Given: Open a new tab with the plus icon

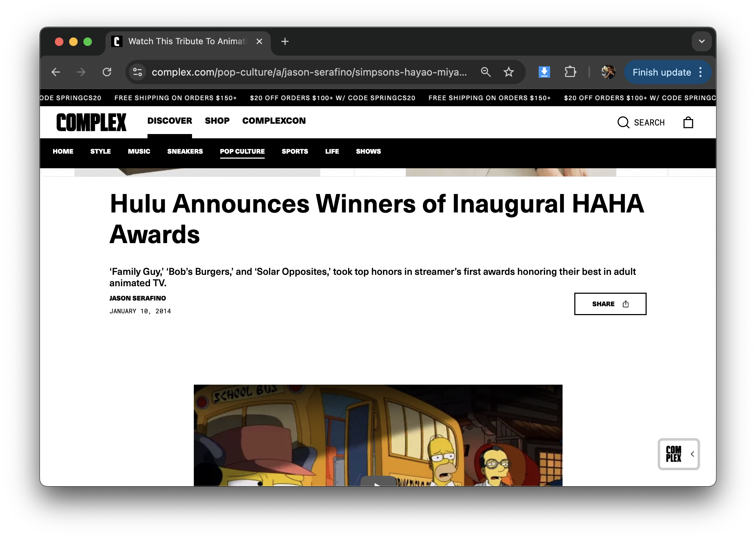Looking at the screenshot, I should click(x=285, y=41).
